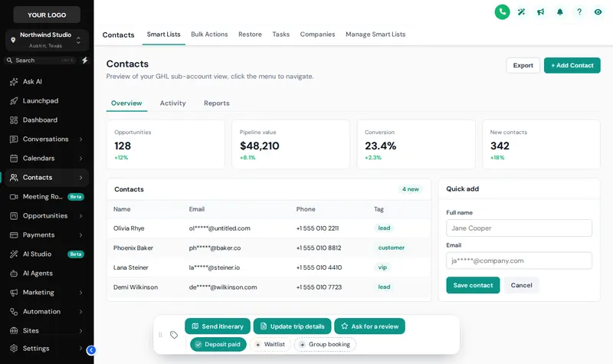Open the Companies tab
This screenshot has width=613, height=364.
(317, 34)
